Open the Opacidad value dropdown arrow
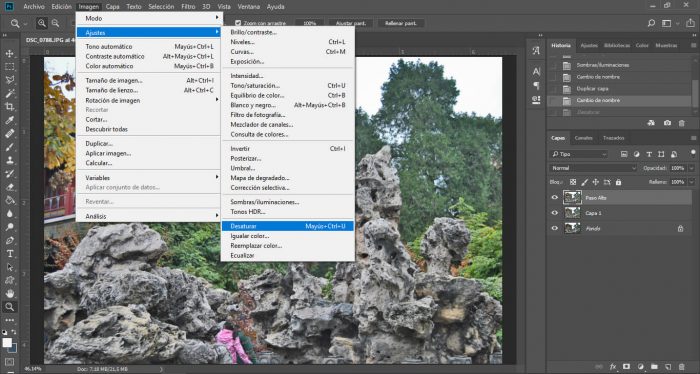This screenshot has width=700, height=374. coord(692,168)
